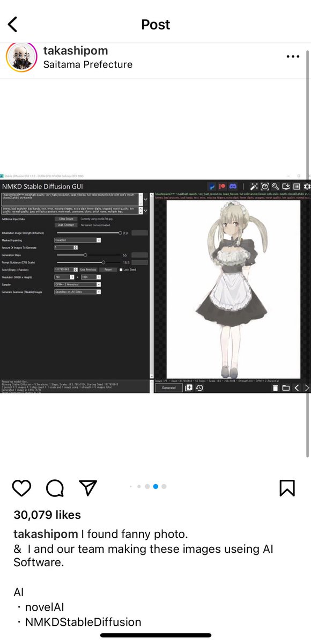Image resolution: width=311 pixels, height=644 pixels.
Task: Click the Generate! button
Action: [169, 387]
